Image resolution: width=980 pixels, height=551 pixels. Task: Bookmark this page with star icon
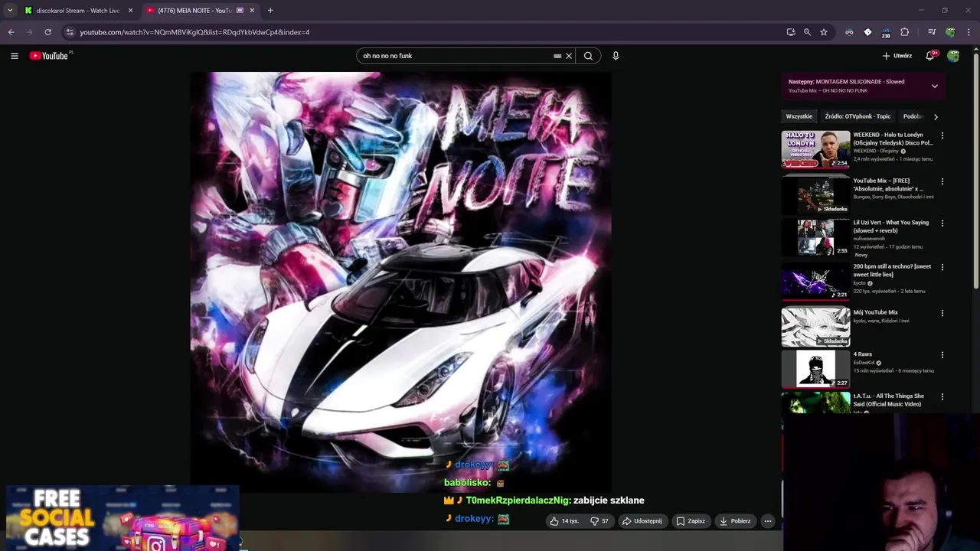[x=824, y=32]
